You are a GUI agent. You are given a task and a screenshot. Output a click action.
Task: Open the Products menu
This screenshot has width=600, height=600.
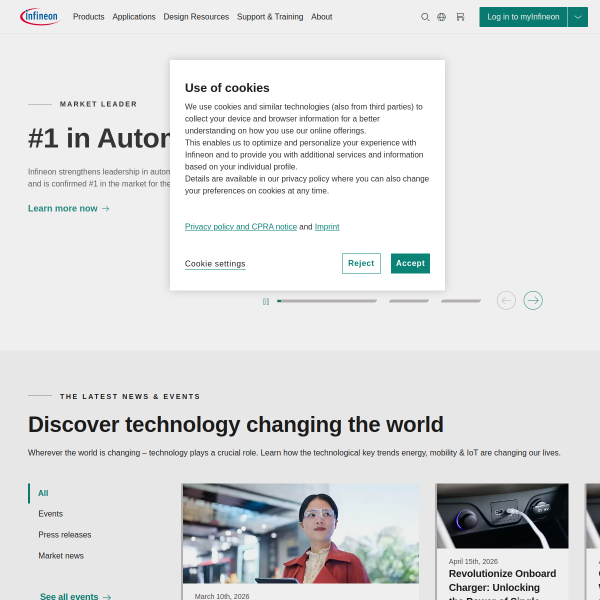point(89,17)
